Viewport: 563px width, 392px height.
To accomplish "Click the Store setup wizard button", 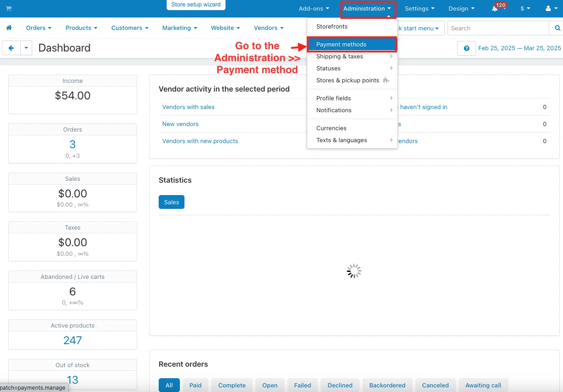I will coord(196,5).
